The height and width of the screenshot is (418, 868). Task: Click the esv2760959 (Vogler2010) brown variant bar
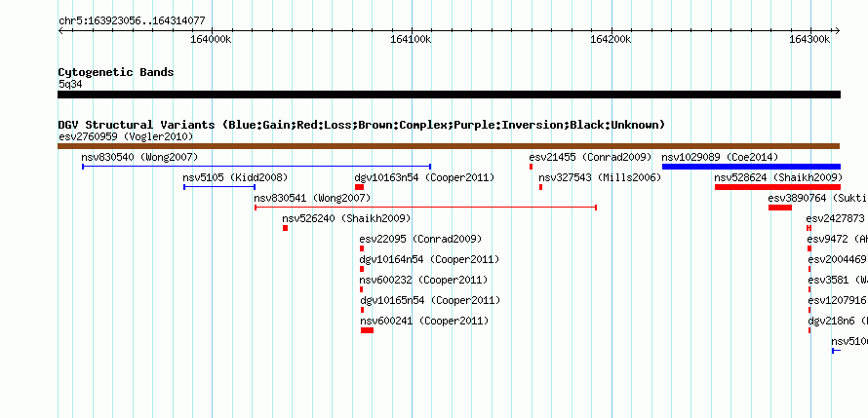tap(449, 146)
